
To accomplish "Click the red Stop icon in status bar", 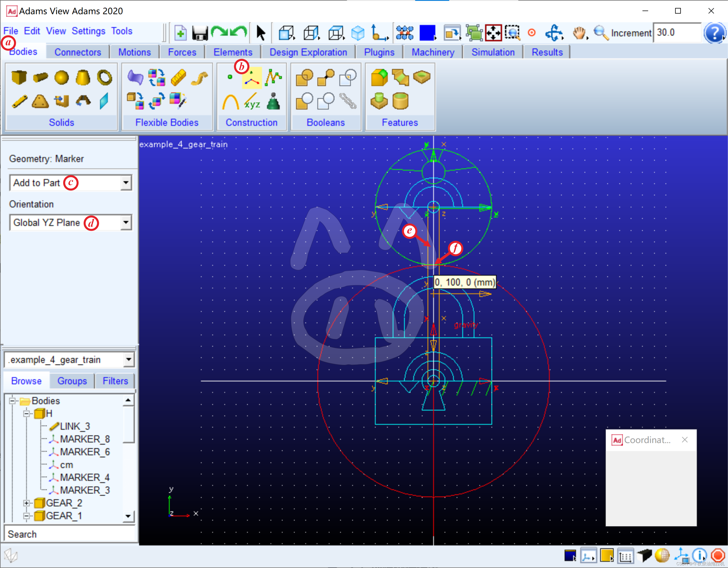I will coord(718,555).
